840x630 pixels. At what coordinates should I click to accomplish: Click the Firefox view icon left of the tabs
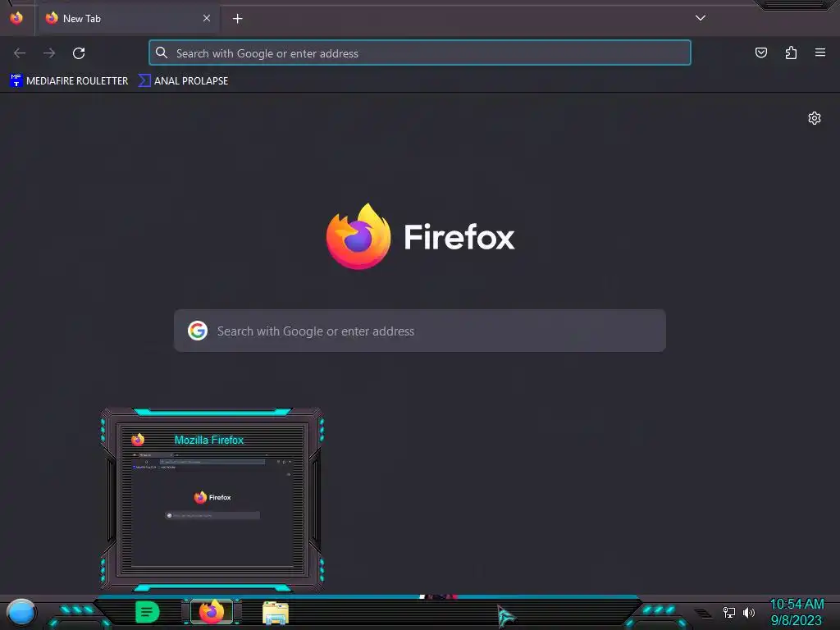pos(16,18)
